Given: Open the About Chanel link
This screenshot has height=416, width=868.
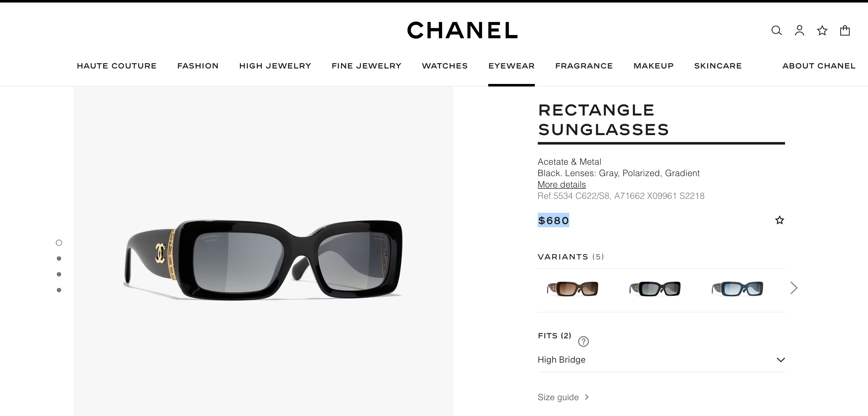Looking at the screenshot, I should [x=819, y=66].
